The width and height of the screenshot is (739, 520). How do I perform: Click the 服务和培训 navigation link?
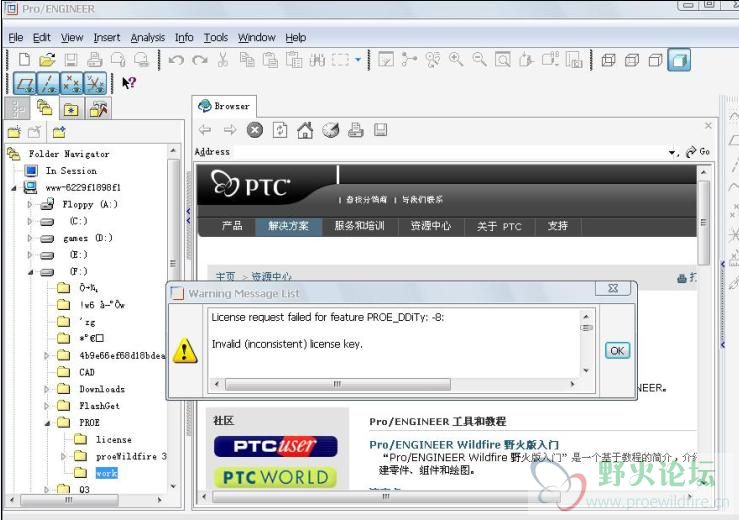click(360, 226)
